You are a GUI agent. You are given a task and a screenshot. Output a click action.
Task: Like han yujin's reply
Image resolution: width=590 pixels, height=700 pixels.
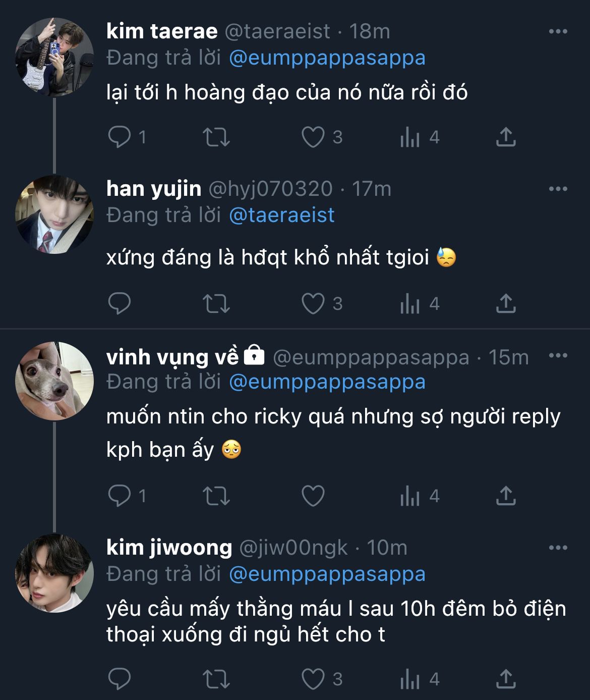pyautogui.click(x=313, y=303)
